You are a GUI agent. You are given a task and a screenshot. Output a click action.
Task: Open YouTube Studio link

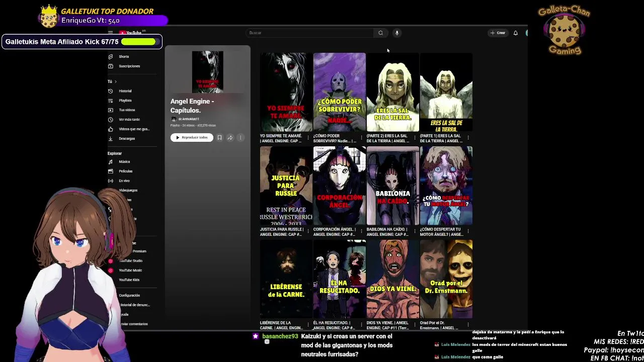pos(132,260)
